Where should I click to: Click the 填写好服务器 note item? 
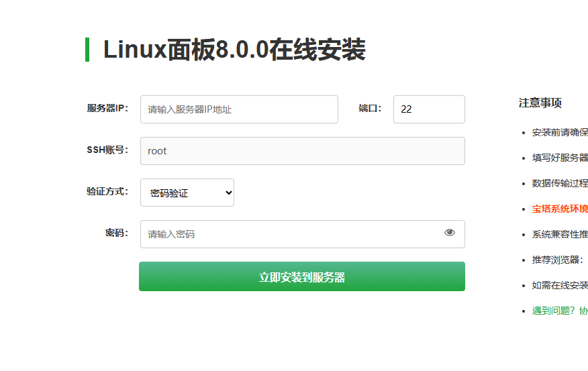[x=560, y=158]
